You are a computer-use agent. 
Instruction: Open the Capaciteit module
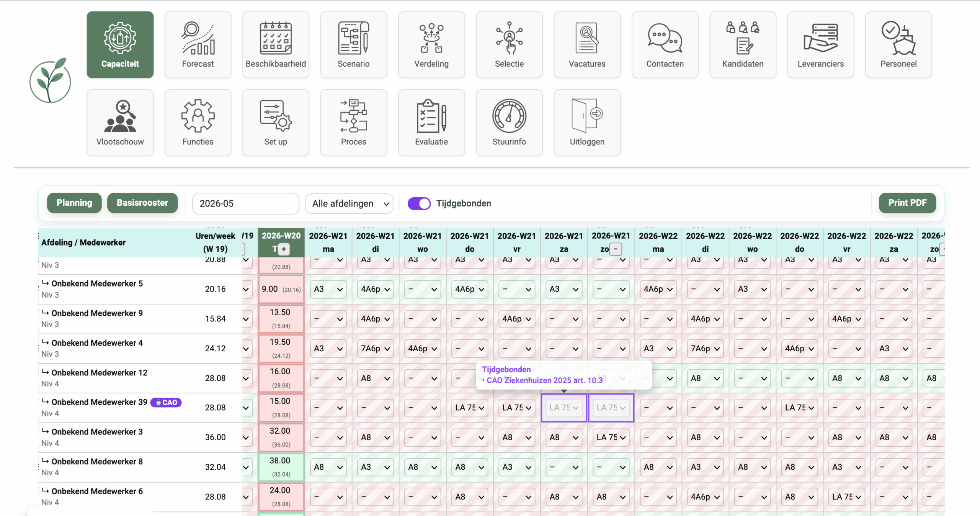click(120, 45)
